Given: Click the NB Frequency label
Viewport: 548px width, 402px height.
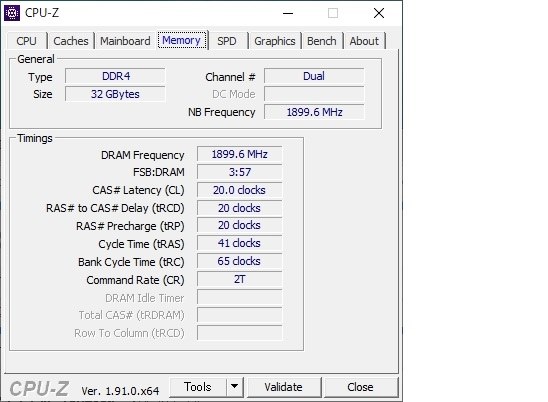Looking at the screenshot, I should tap(222, 112).
